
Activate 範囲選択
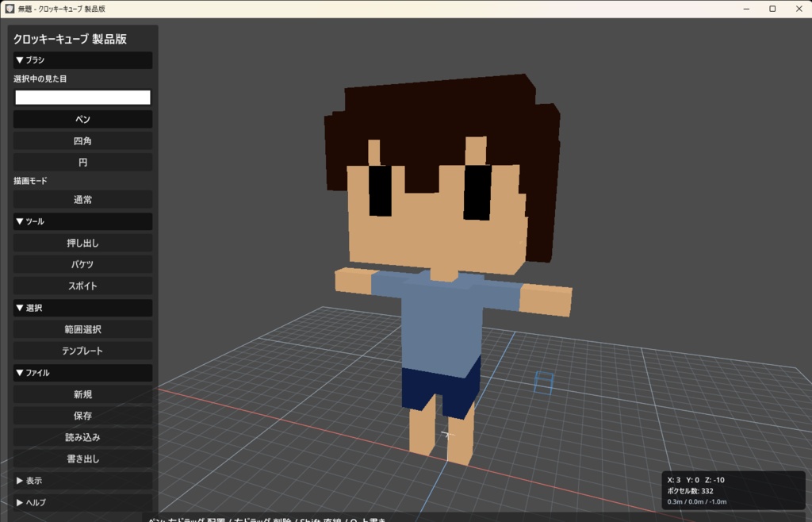tap(82, 329)
